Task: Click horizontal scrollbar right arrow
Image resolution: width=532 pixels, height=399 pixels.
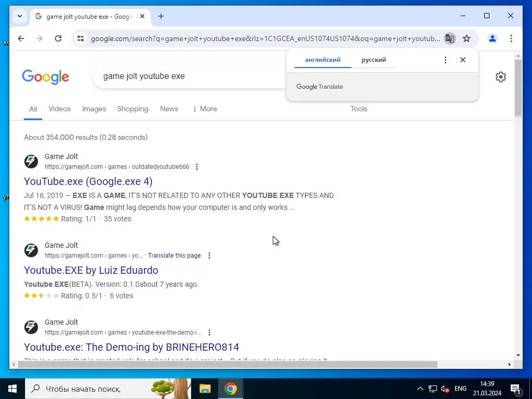Action: pyautogui.click(x=509, y=364)
